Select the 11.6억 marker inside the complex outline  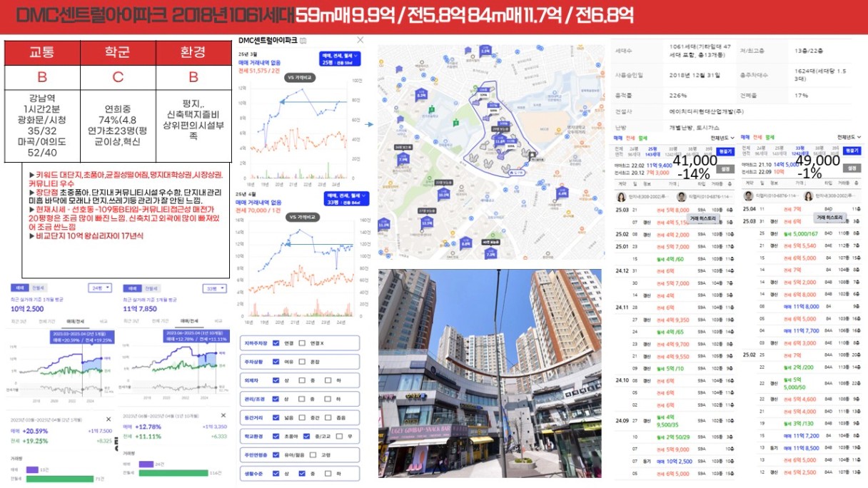(x=500, y=141)
